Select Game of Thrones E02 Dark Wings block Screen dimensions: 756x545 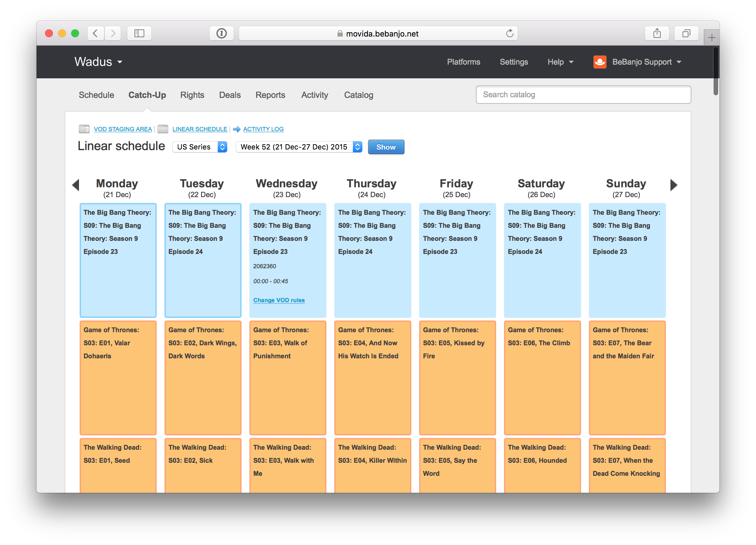point(203,378)
